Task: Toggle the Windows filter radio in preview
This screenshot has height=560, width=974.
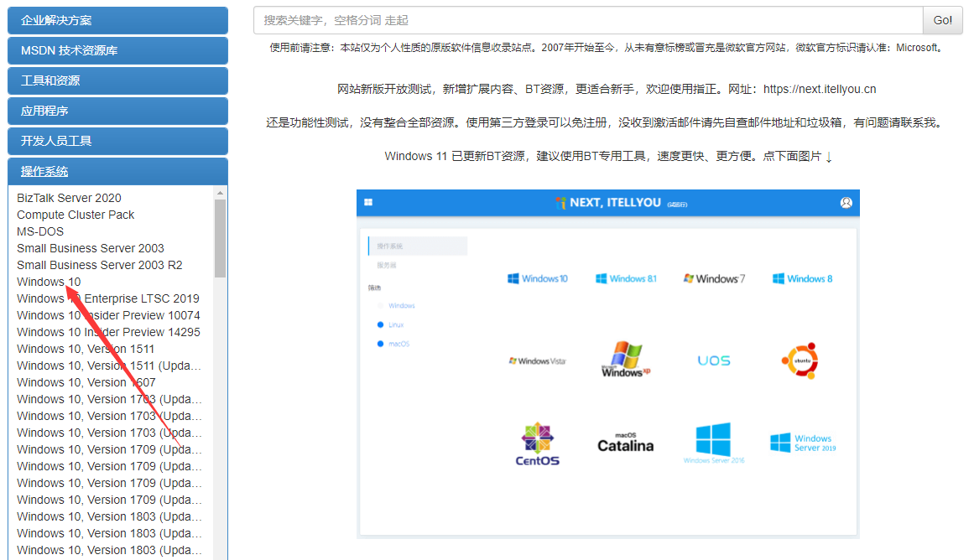Action: coord(380,306)
